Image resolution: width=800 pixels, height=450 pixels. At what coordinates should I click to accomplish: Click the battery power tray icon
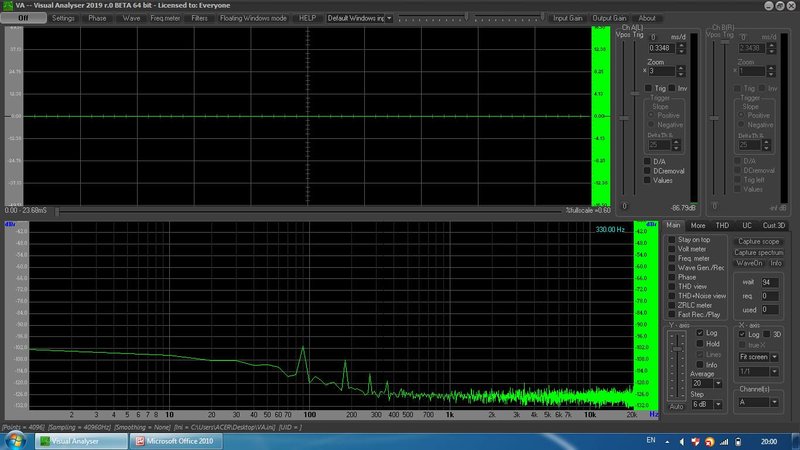[738, 442]
